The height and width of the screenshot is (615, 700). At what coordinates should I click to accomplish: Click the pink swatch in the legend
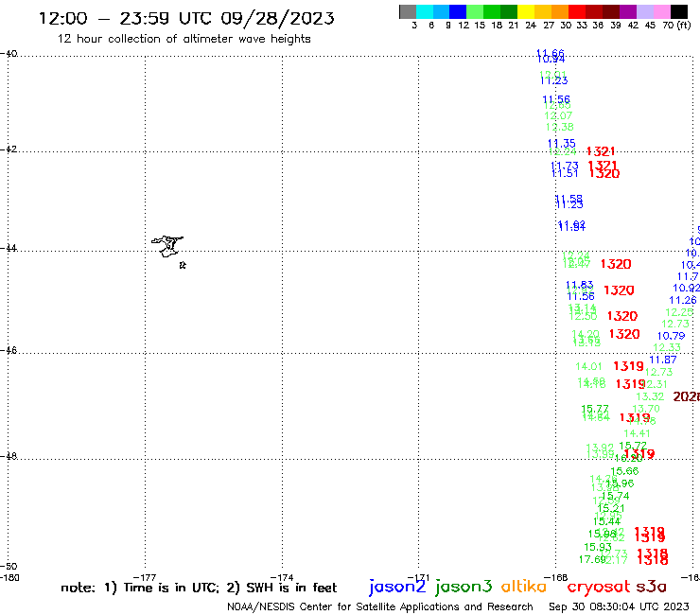661,11
